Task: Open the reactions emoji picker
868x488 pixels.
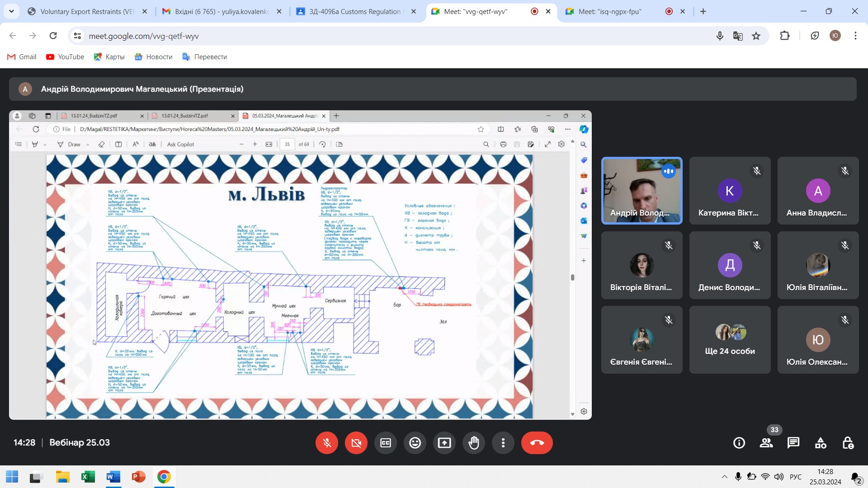Action: (415, 443)
